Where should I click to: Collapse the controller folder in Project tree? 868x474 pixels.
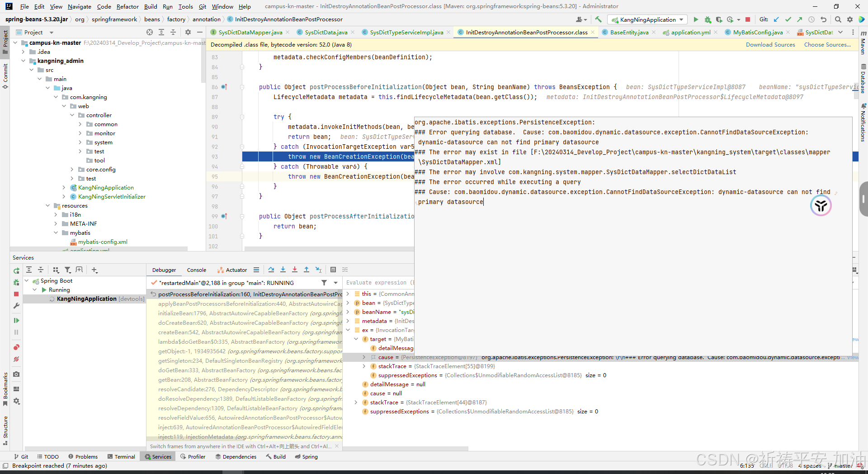point(71,115)
